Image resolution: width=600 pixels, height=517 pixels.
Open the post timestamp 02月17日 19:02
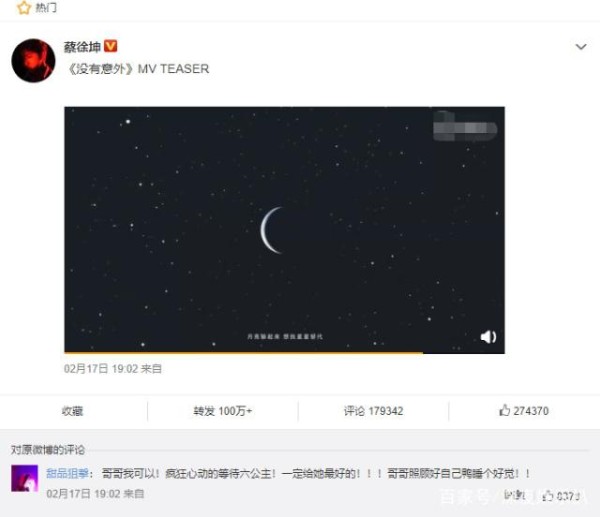101,369
